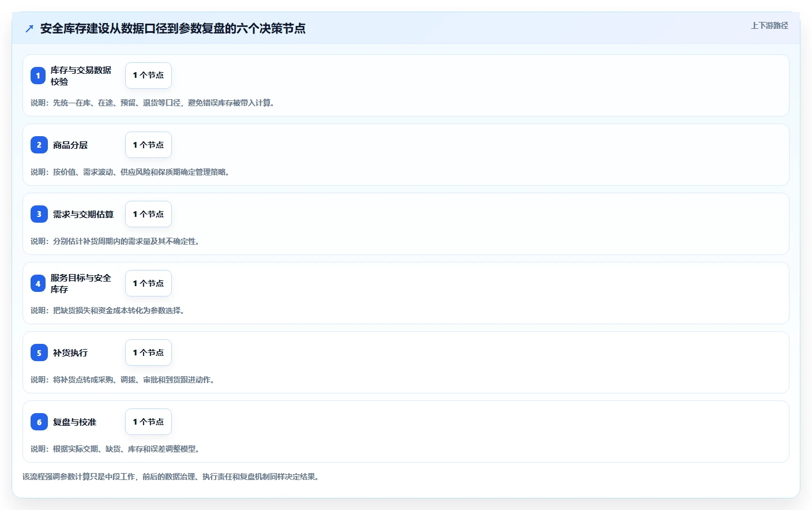Open the 1个节点 button in 复盘与校准 row
This screenshot has height=510, width=812.
click(148, 422)
